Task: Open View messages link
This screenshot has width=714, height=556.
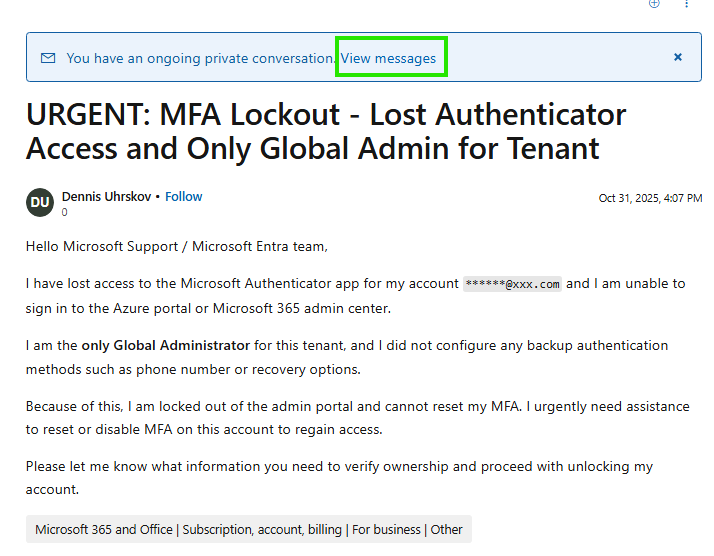Action: [x=389, y=58]
